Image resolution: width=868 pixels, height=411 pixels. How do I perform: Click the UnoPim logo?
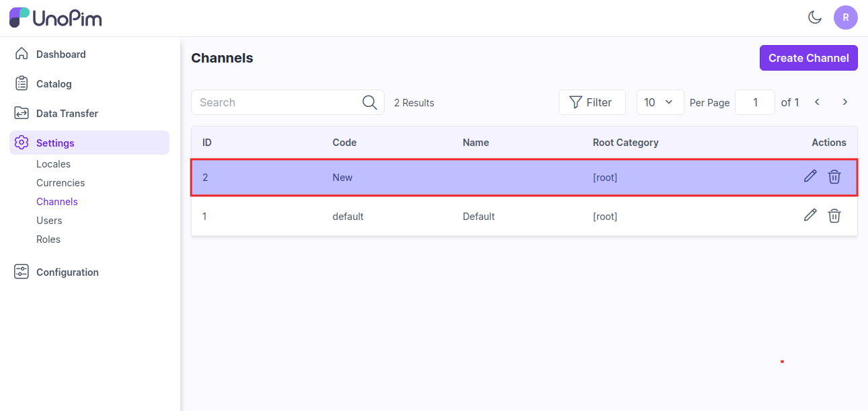pos(55,17)
